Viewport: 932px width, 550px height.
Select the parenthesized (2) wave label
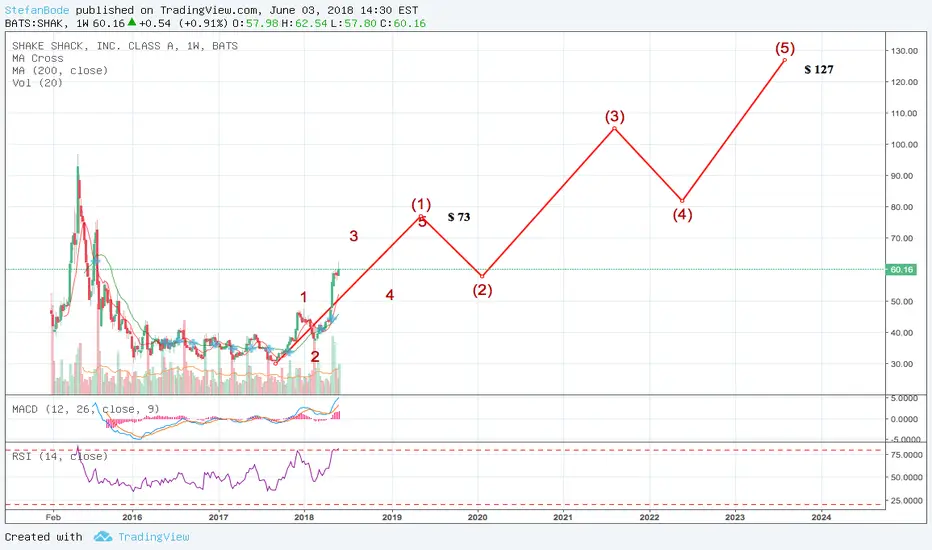coord(482,290)
